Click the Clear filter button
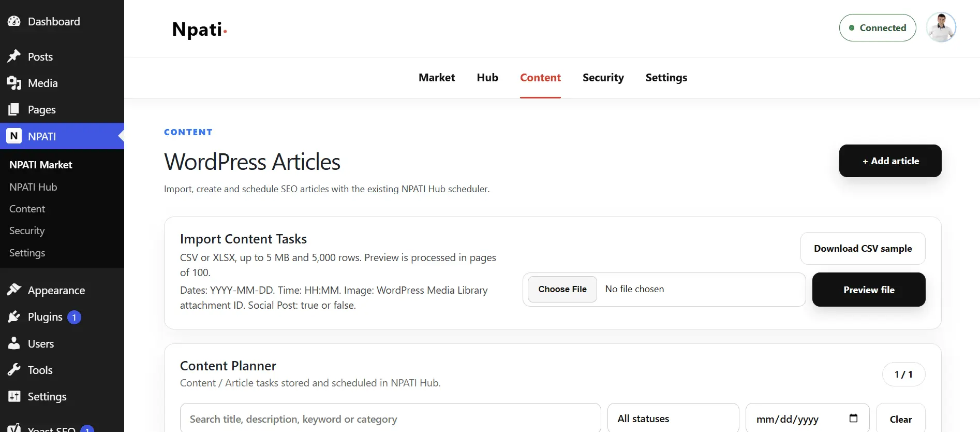 point(901,419)
